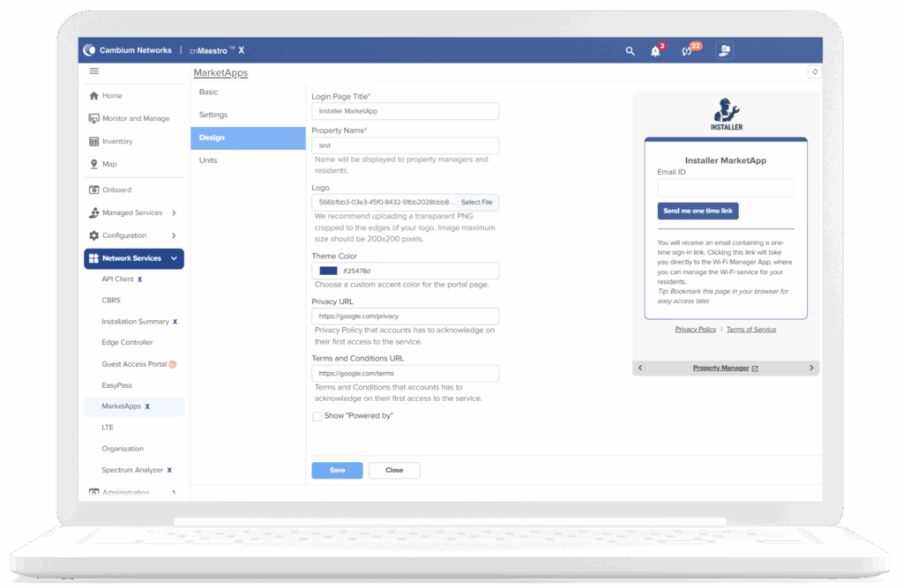Open Installation Summary in sidebar
Viewport: 903px width, 588px height.
(134, 322)
